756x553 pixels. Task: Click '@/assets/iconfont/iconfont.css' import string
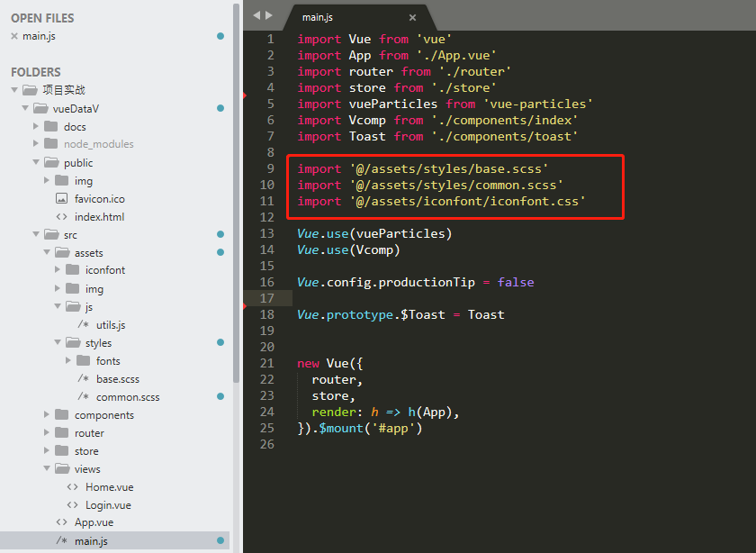click(x=467, y=201)
